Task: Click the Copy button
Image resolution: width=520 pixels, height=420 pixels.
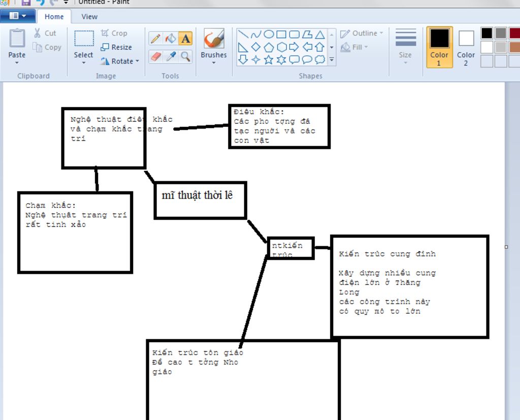Action: pos(47,47)
